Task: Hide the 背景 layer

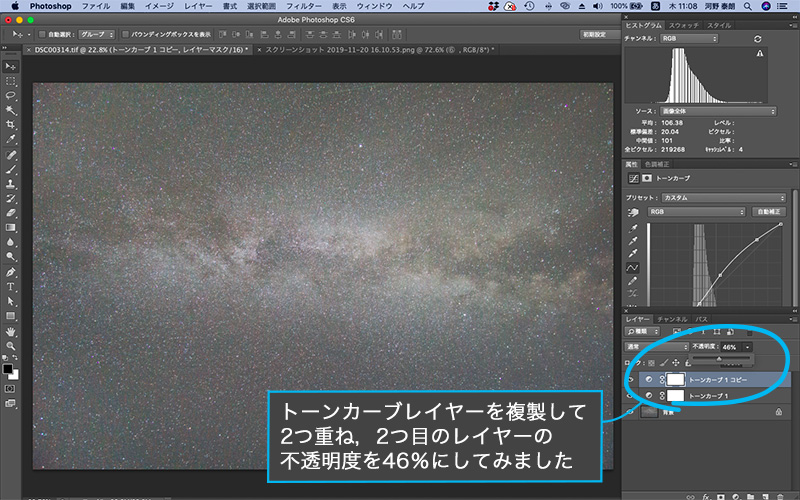Action: tap(630, 412)
